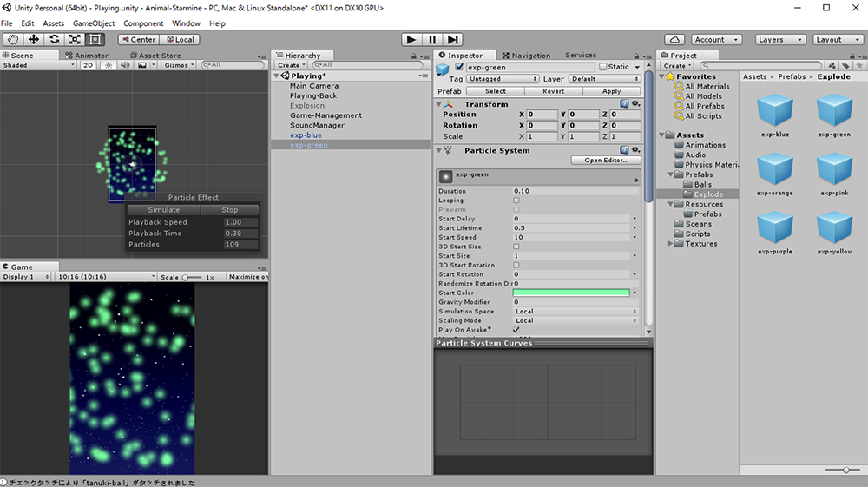Open scene effects image icon
This screenshot has height=487, width=868.
(x=142, y=65)
